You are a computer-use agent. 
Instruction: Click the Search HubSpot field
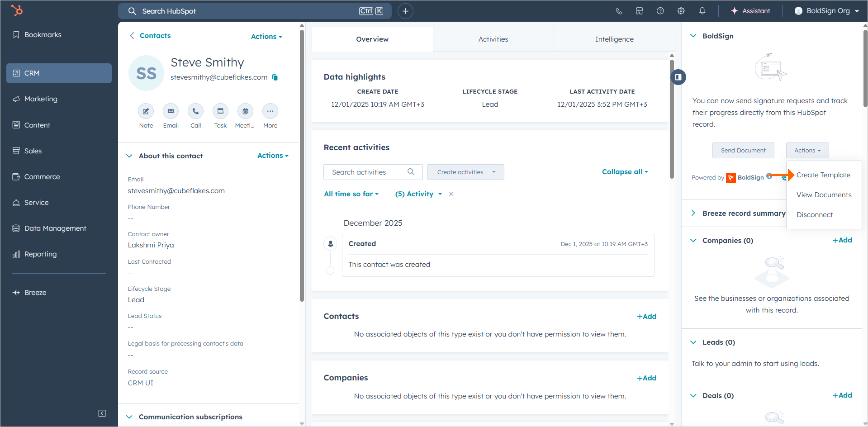tap(255, 11)
